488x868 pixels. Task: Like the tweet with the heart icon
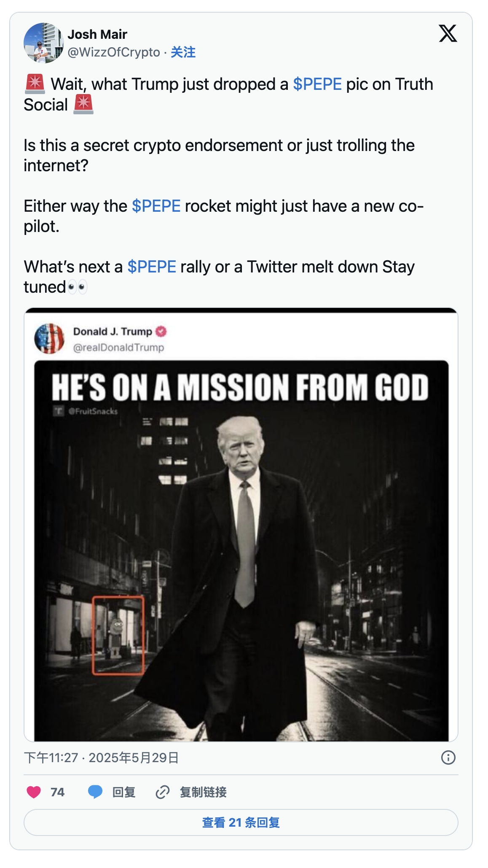[x=34, y=792]
